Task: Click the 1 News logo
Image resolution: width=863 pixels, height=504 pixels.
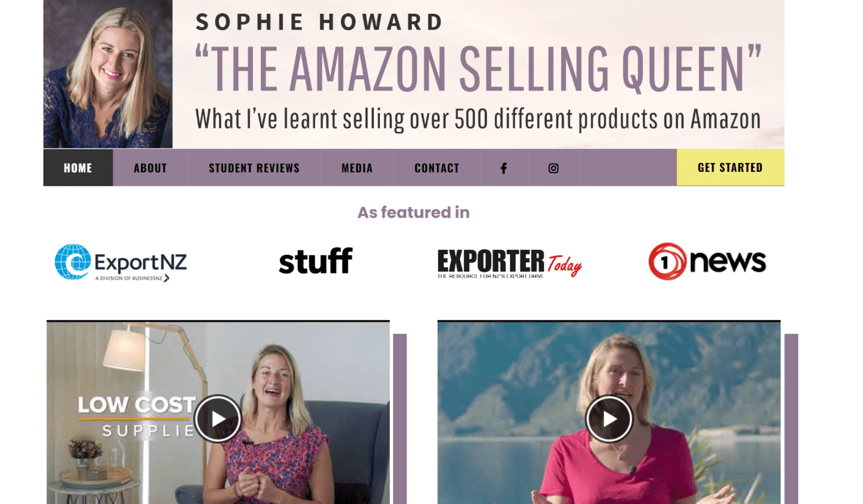Action: (707, 262)
